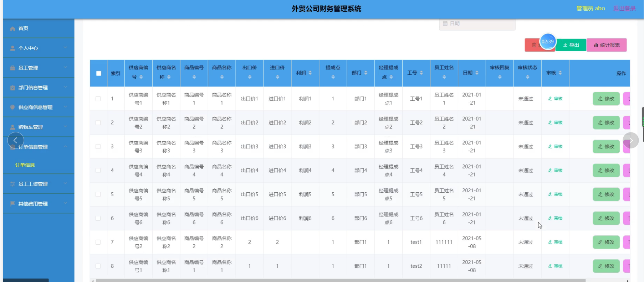This screenshot has width=644, height=282.
Task: Check the checkbox for row 5
Action: [98, 194]
